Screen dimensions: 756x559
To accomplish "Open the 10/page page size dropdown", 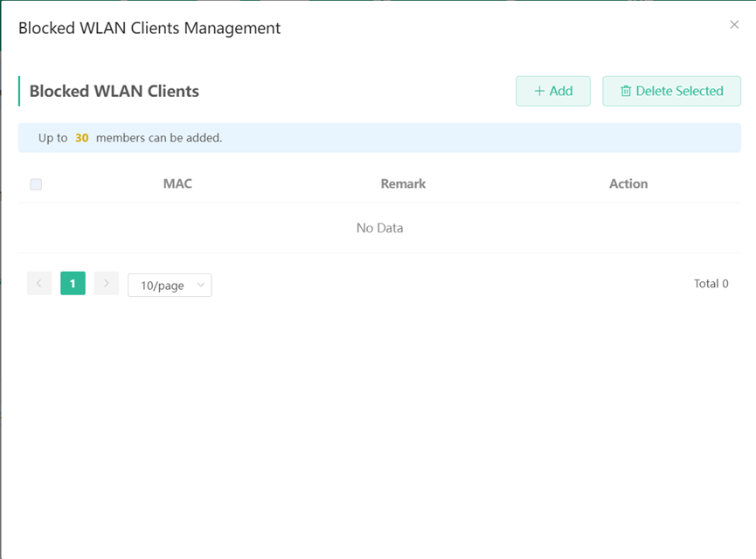I will 163,286.
